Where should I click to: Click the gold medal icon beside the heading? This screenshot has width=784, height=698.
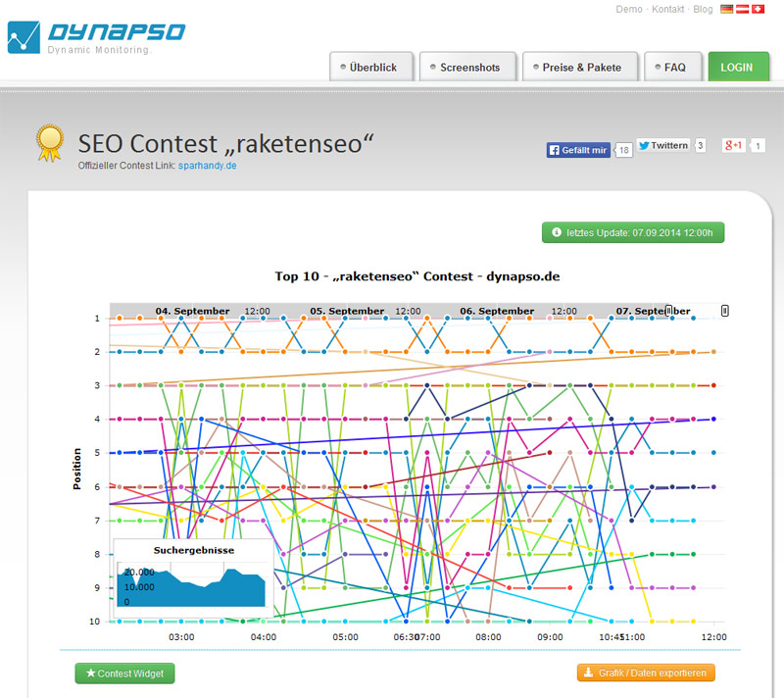(x=50, y=142)
